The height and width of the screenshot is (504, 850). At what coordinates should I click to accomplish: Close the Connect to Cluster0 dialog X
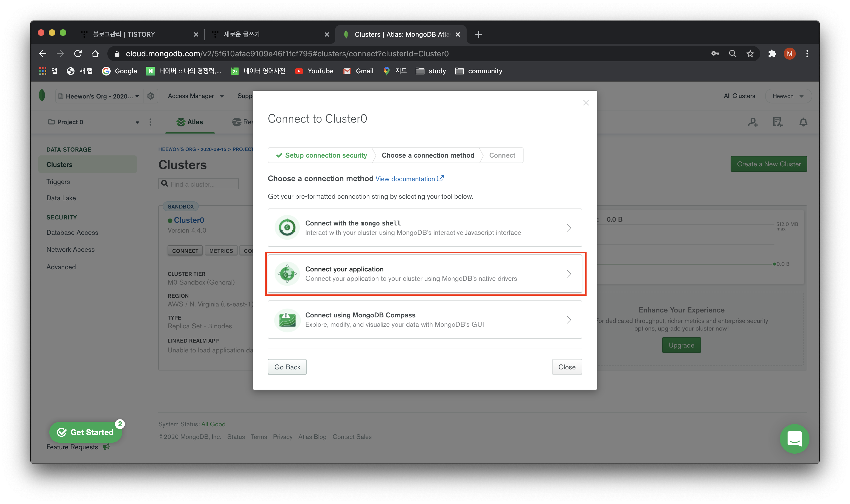(585, 103)
